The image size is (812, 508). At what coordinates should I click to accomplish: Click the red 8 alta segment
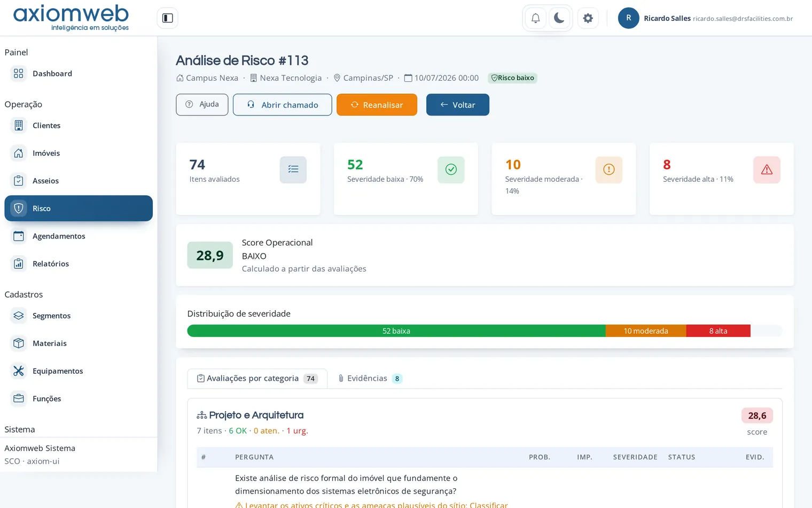coord(719,331)
